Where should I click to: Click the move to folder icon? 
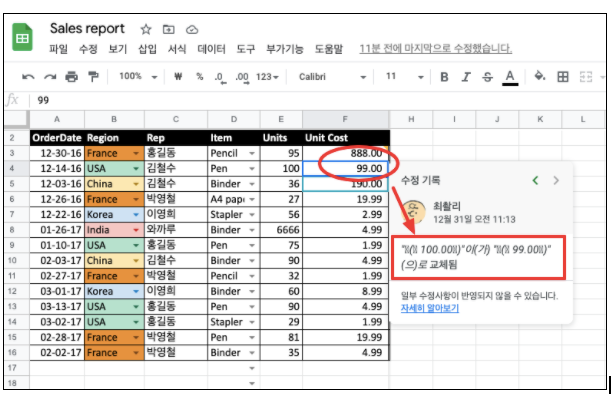point(169,29)
